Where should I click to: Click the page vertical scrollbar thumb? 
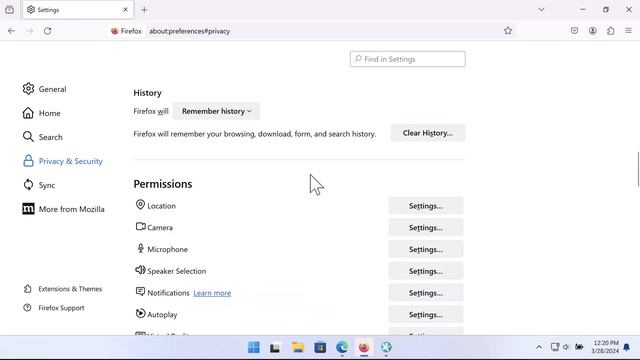(638, 169)
